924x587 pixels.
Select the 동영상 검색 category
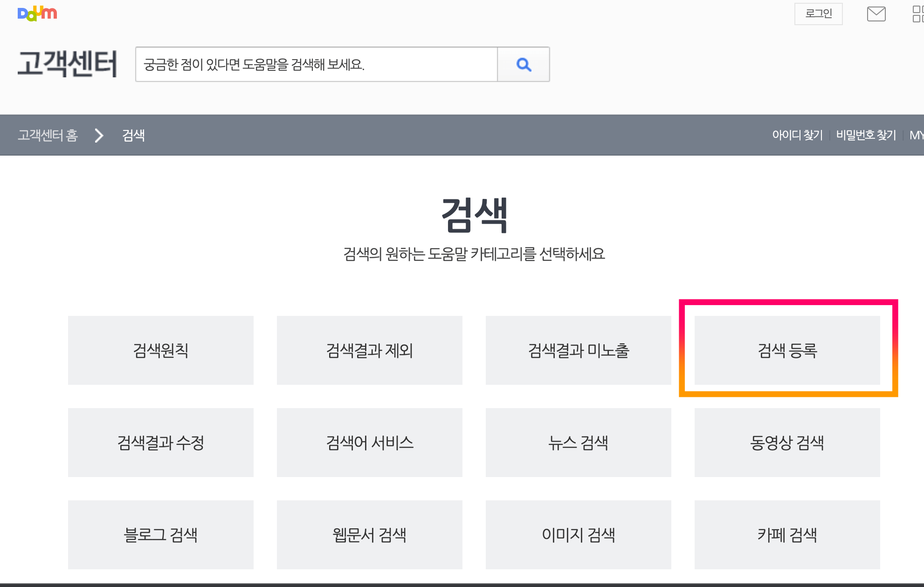click(x=787, y=443)
